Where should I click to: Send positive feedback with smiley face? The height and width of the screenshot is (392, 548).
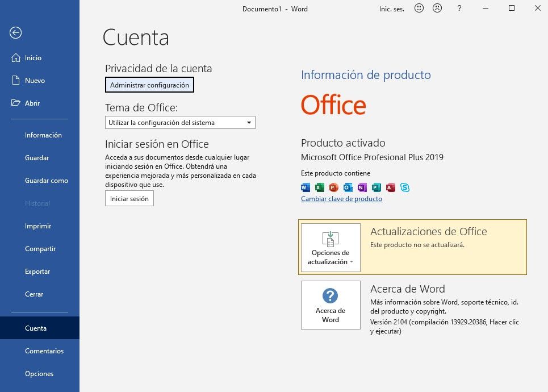[419, 8]
